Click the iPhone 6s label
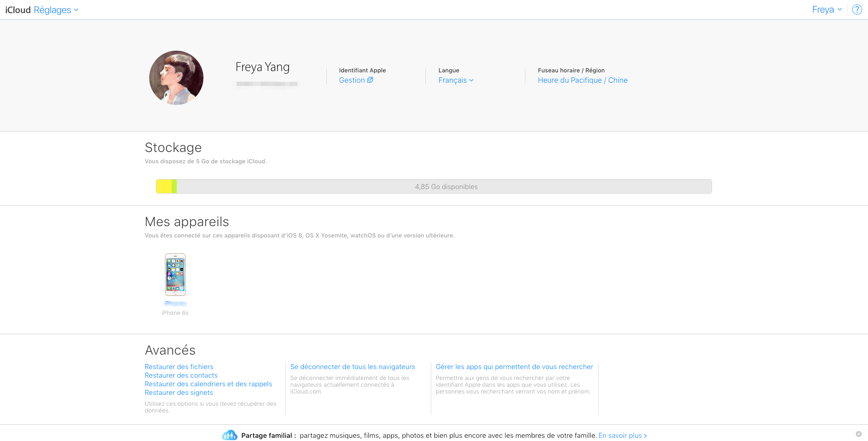Screen dimensions: 868x441 coord(175,313)
